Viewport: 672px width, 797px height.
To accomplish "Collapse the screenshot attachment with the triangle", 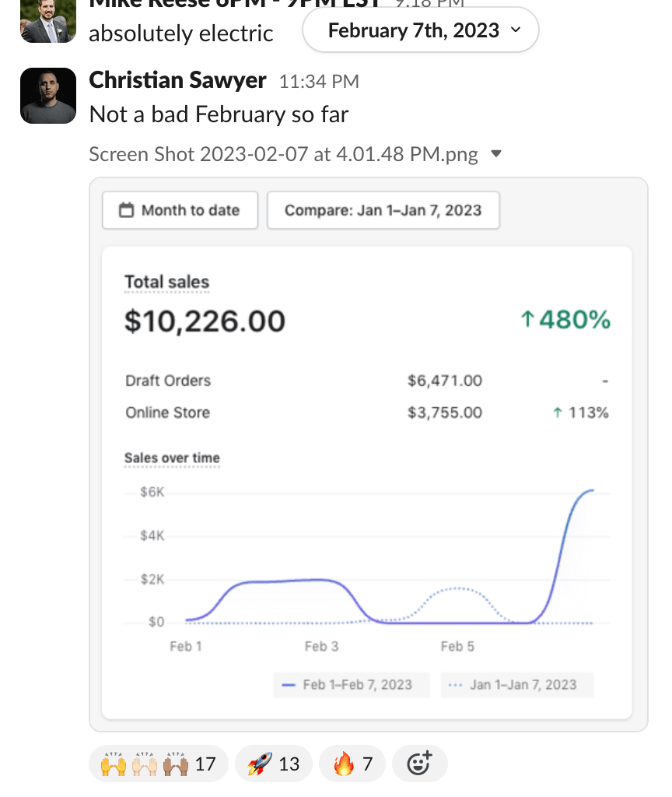I will click(x=497, y=154).
